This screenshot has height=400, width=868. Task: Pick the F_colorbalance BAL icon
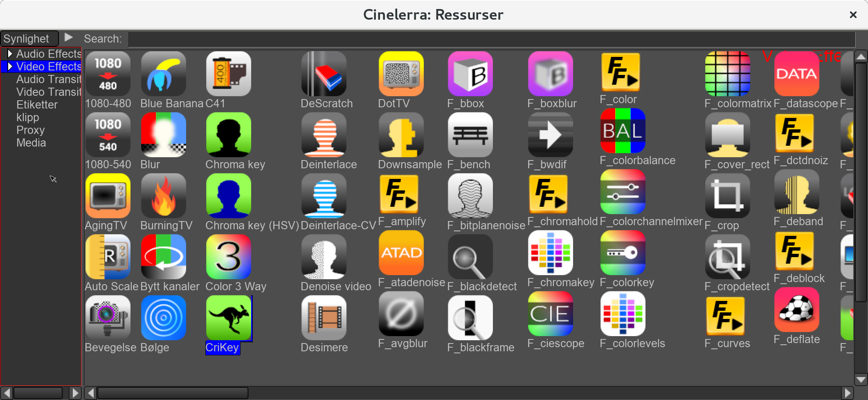pyautogui.click(x=623, y=131)
